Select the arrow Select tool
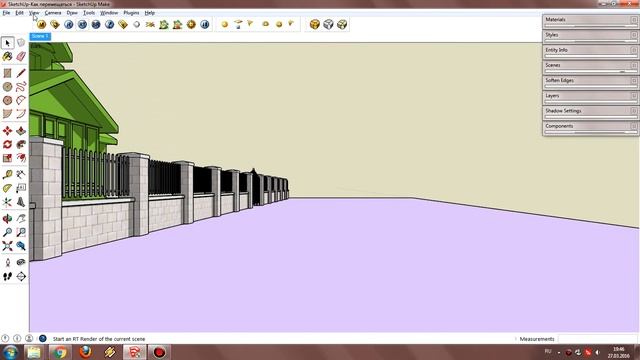The width and height of the screenshot is (640, 360). [7, 43]
